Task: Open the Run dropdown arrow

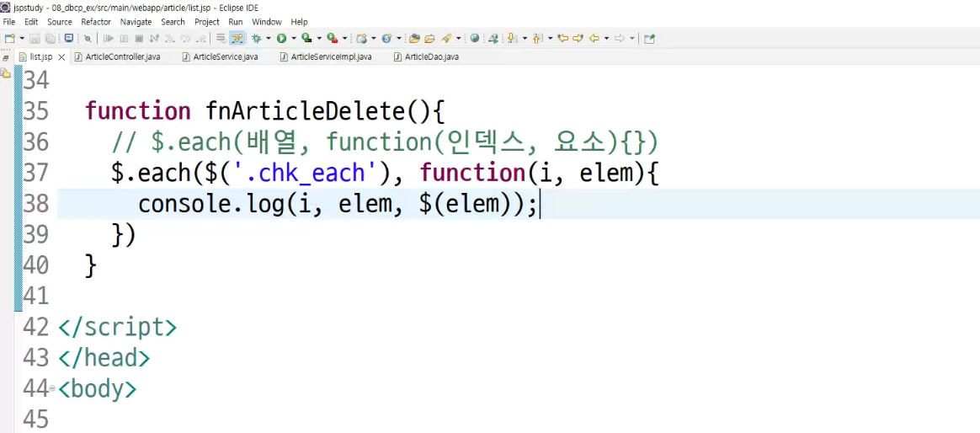Action: pyautogui.click(x=294, y=38)
